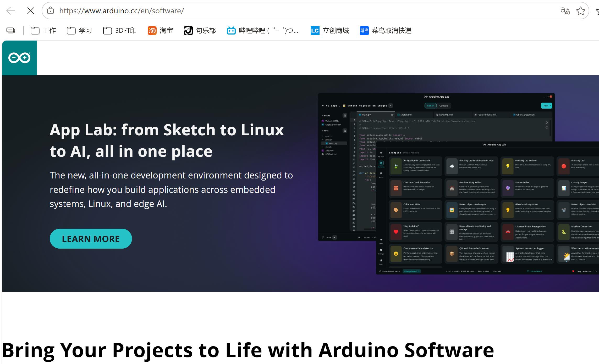Viewport: 599px width, 364px height.
Task: Open the 工作 bookmarks folder
Action: 43,31
